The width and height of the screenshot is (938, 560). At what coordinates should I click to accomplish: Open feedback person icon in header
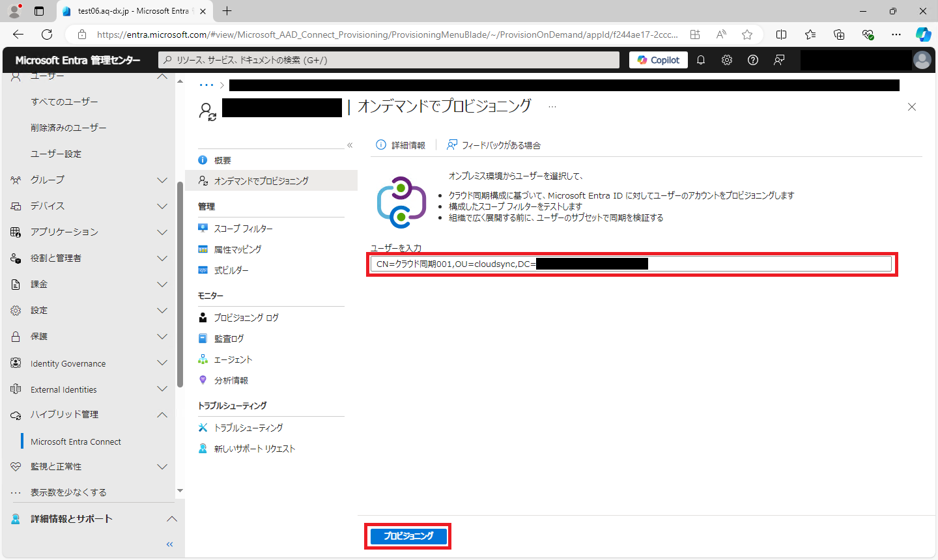[779, 60]
